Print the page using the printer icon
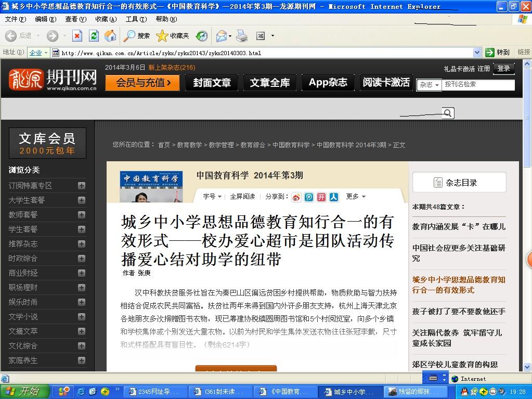The image size is (532, 399). (242, 35)
